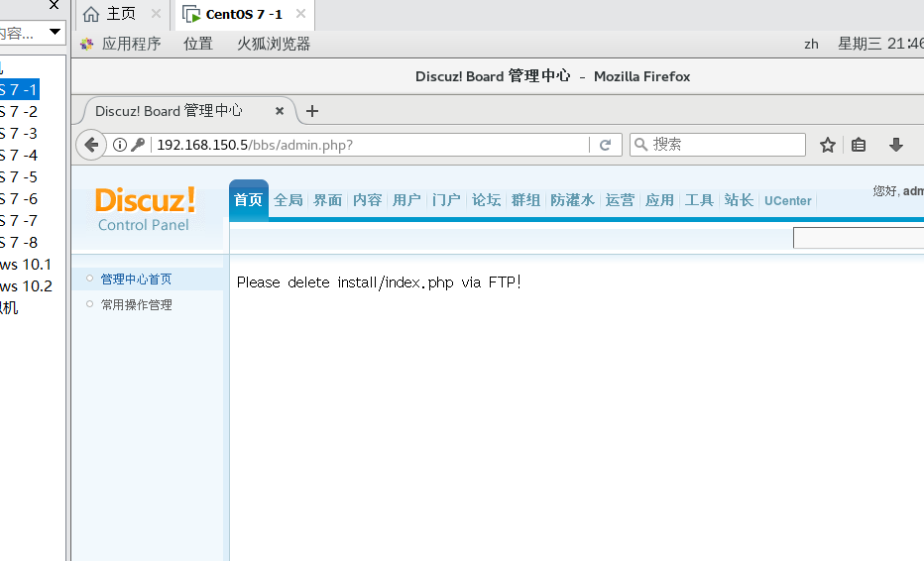The width and height of the screenshot is (924, 561).
Task: Select VM entry ending in 7 -3 in library
Action: pos(19,133)
